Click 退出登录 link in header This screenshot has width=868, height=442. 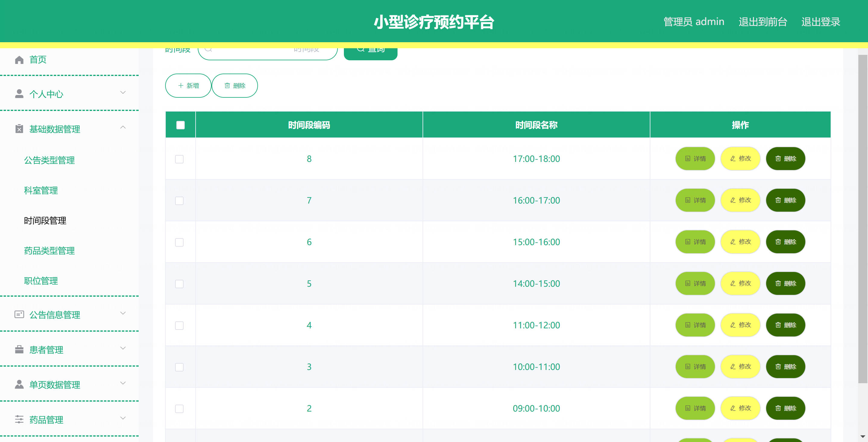[x=820, y=22]
